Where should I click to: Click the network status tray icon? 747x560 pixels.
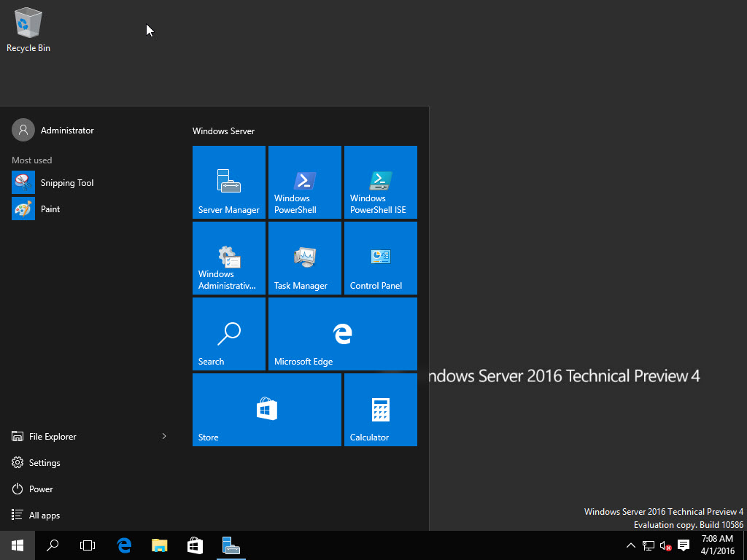tap(648, 545)
